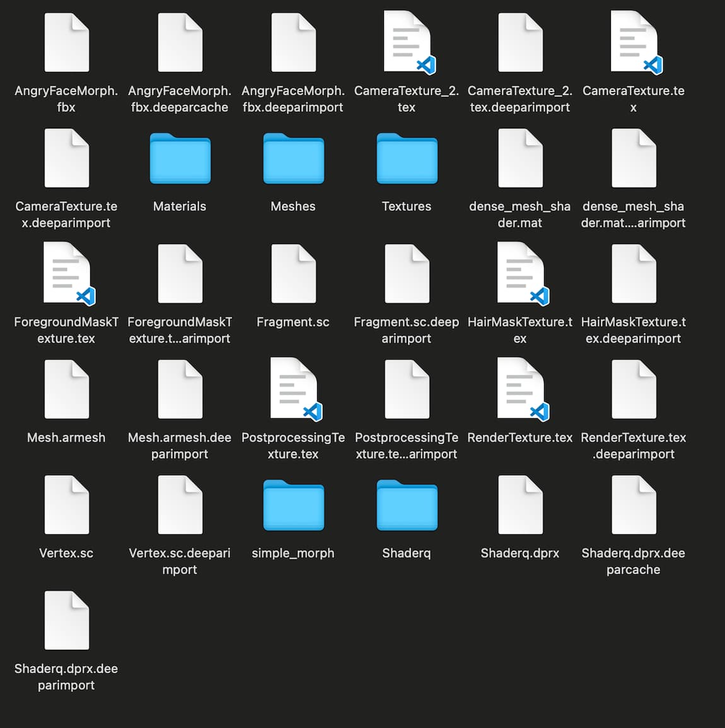Open the Meshes folder
The width and height of the screenshot is (725, 728).
pyautogui.click(x=293, y=158)
